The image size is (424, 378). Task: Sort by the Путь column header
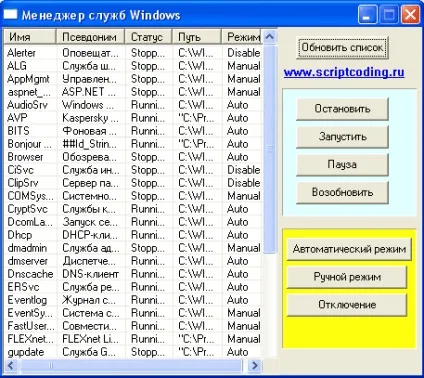click(x=197, y=37)
